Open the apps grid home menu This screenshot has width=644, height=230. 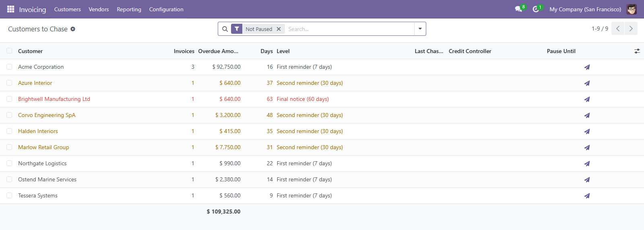[x=11, y=9]
